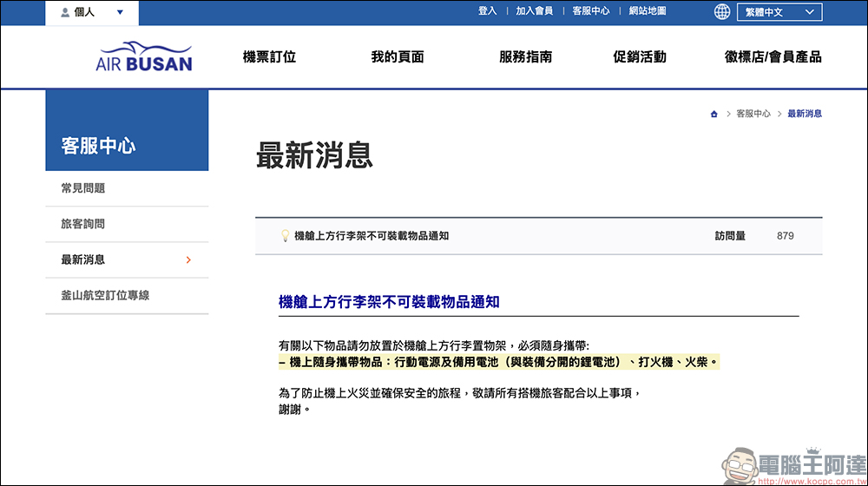The width and height of the screenshot is (868, 486).
Task: Click the 客服中心 breadcrumb link
Action: (x=753, y=114)
